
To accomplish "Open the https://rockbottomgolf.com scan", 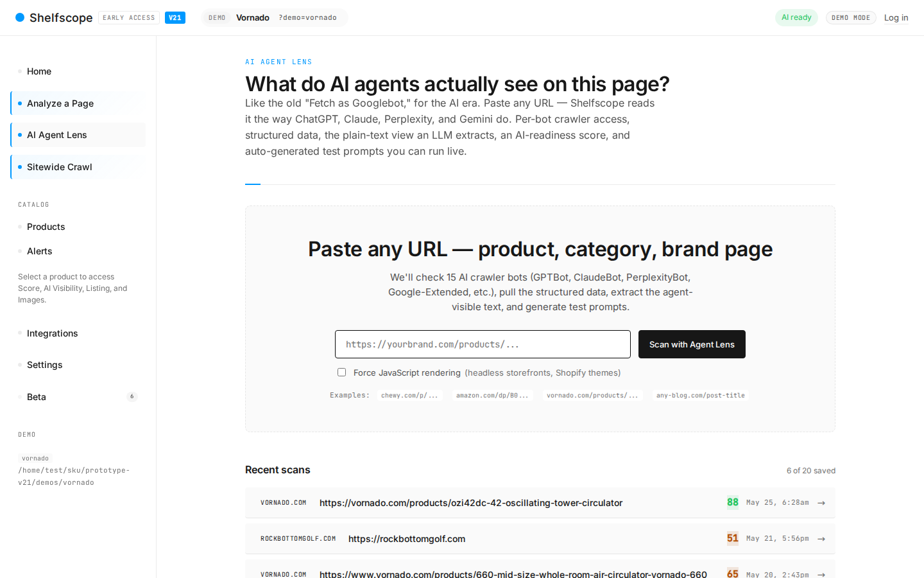I will [x=540, y=539].
